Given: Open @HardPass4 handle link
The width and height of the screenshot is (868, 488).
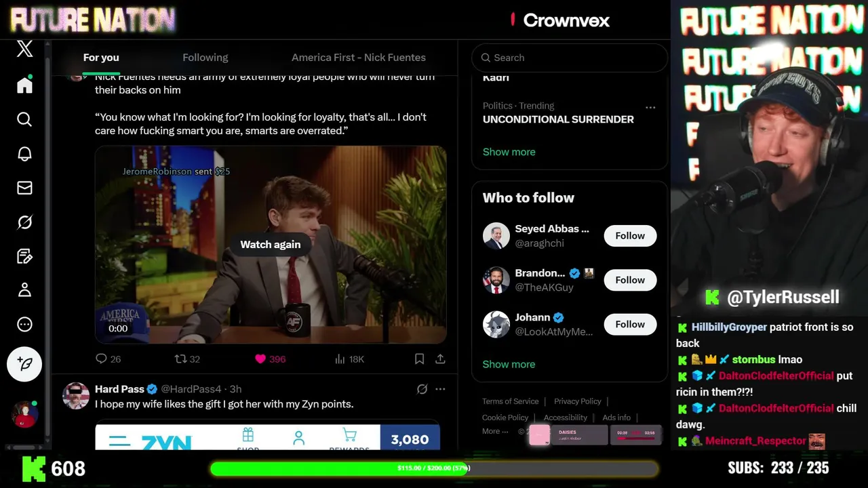Looking at the screenshot, I should 191,389.
